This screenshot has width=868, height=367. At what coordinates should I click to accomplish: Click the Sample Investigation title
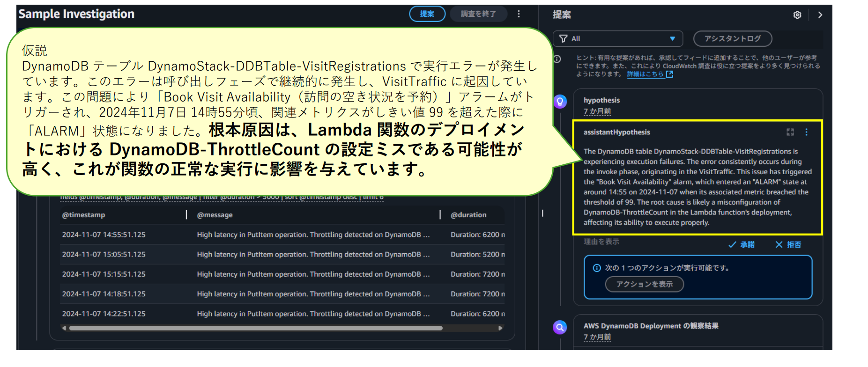coord(76,14)
